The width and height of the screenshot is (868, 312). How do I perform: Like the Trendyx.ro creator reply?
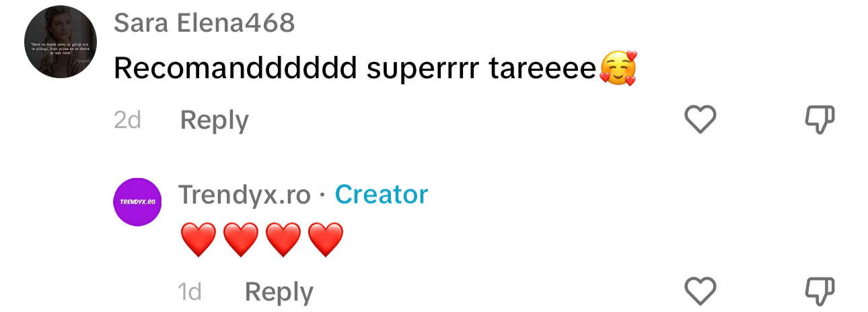point(700,292)
